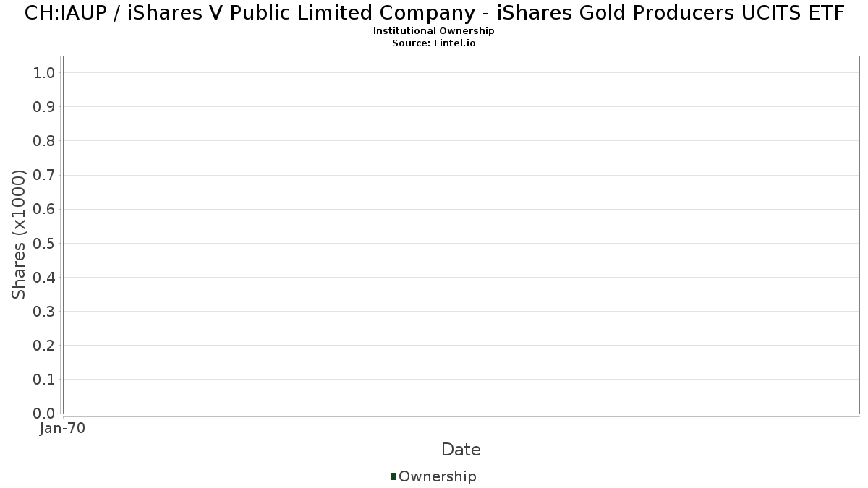The image size is (868, 488).
Task: Open the Source: Fintel.io text
Action: (434, 43)
